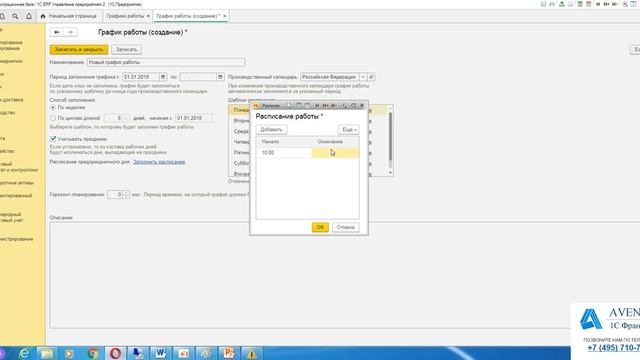Switch to Opera on the taskbar
Viewport: 640px width, 360px height.
[x=116, y=353]
